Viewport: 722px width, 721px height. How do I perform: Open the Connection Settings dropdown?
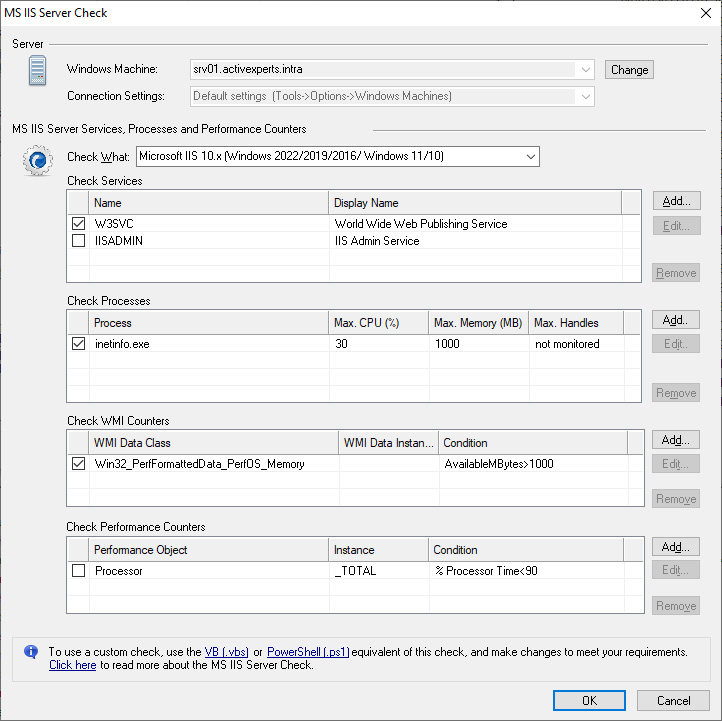tap(585, 97)
